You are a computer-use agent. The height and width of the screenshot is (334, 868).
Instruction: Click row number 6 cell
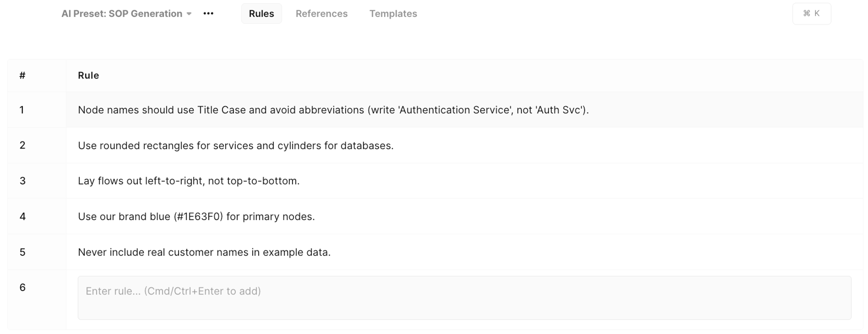click(37, 299)
